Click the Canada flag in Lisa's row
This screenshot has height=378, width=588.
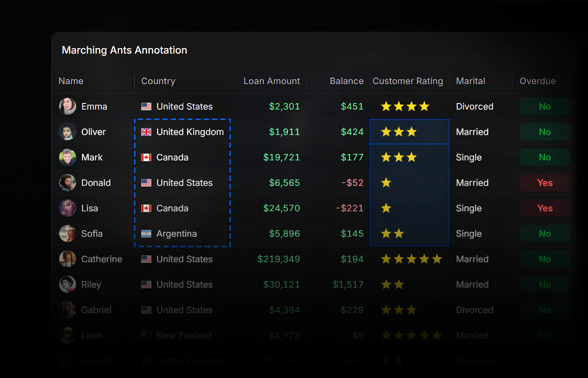pyautogui.click(x=146, y=208)
